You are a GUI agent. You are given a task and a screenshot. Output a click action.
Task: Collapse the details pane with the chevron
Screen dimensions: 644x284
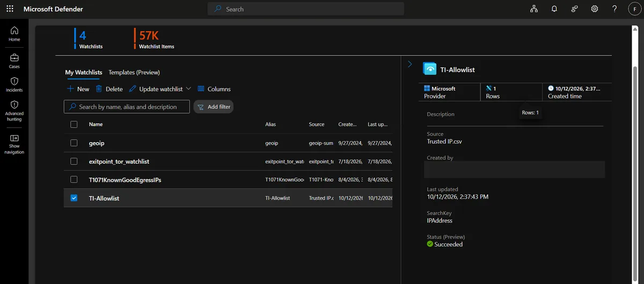pyautogui.click(x=410, y=64)
